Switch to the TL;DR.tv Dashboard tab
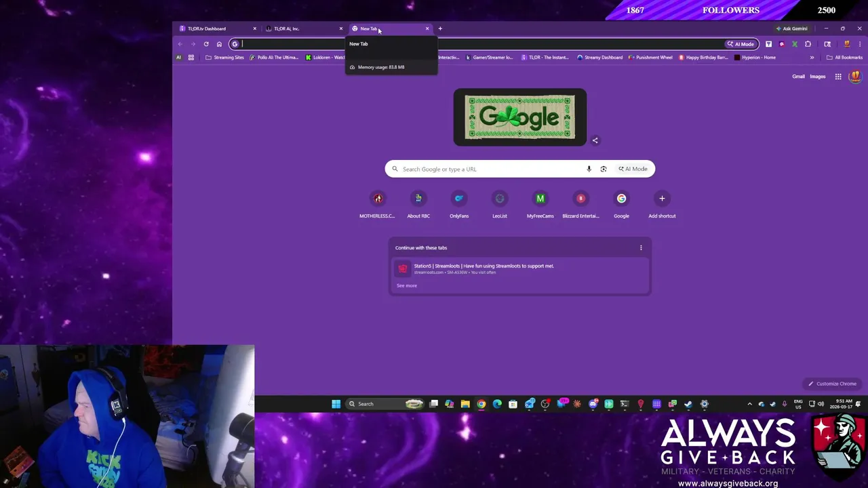Viewport: 868px width, 488px height. [x=216, y=28]
